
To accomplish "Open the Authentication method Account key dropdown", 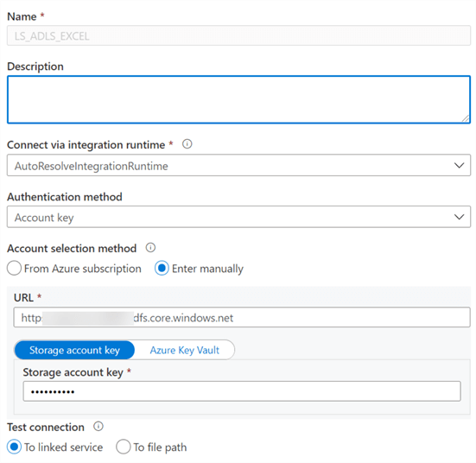I will click(x=238, y=217).
